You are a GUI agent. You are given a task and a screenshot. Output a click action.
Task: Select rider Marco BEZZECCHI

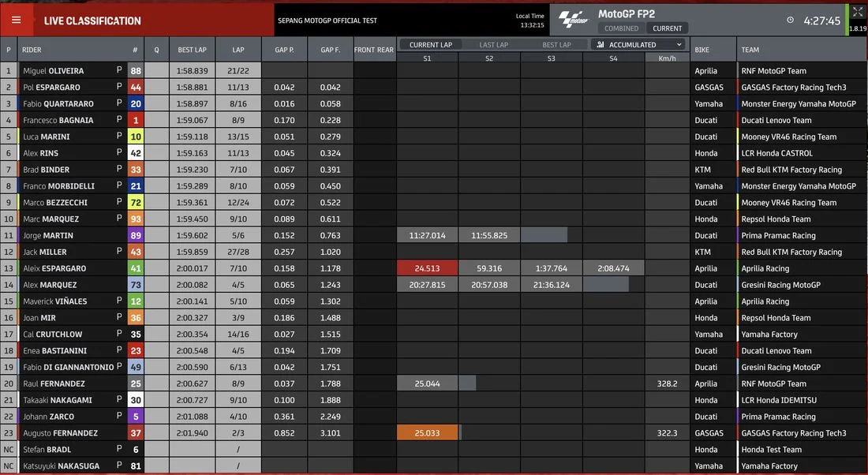coord(54,203)
